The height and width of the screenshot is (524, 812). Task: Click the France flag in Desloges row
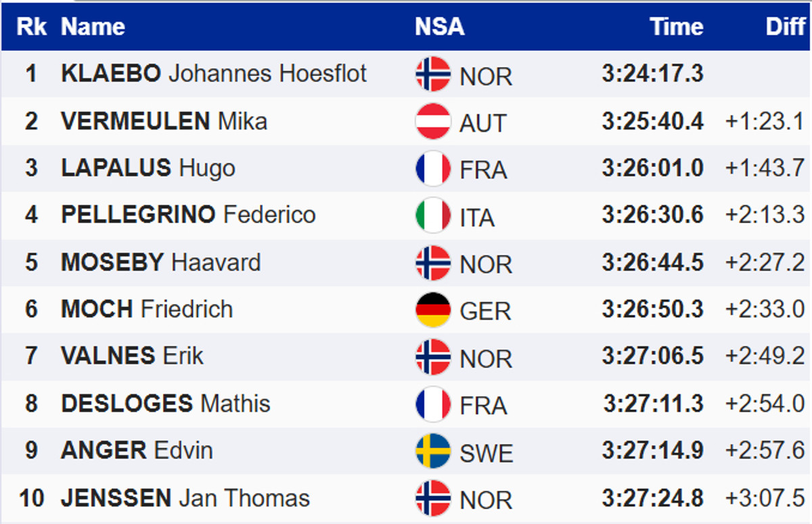[433, 404]
